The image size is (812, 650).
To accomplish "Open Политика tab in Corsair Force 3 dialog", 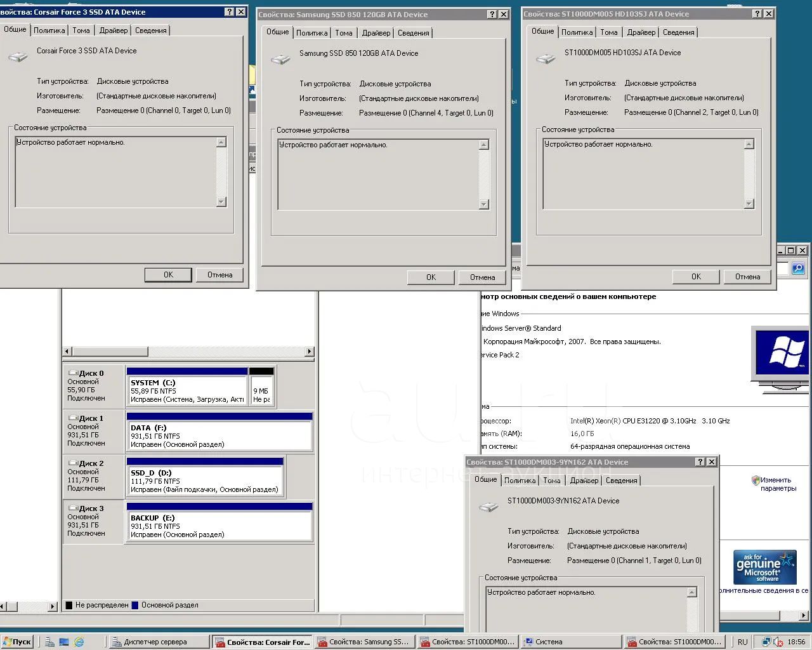I will pos(49,30).
